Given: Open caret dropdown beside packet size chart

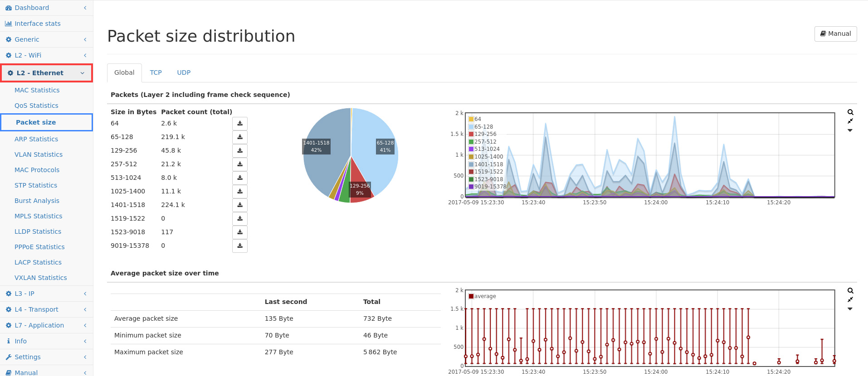Looking at the screenshot, I should 850,130.
